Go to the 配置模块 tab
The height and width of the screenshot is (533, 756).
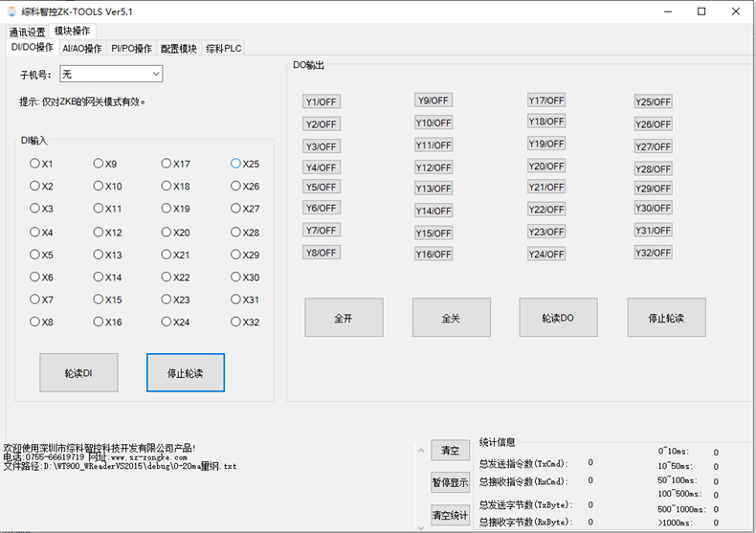(179, 48)
